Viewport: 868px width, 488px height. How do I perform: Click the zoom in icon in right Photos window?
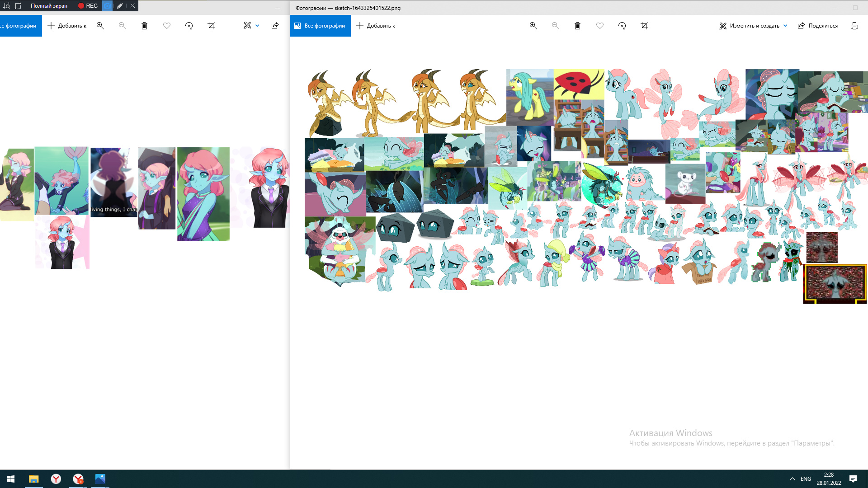pos(533,26)
